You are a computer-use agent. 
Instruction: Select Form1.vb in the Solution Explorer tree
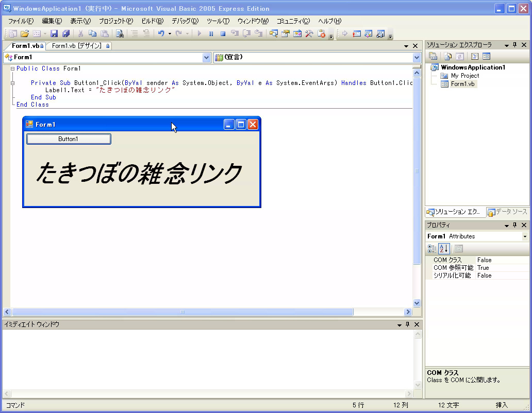462,84
